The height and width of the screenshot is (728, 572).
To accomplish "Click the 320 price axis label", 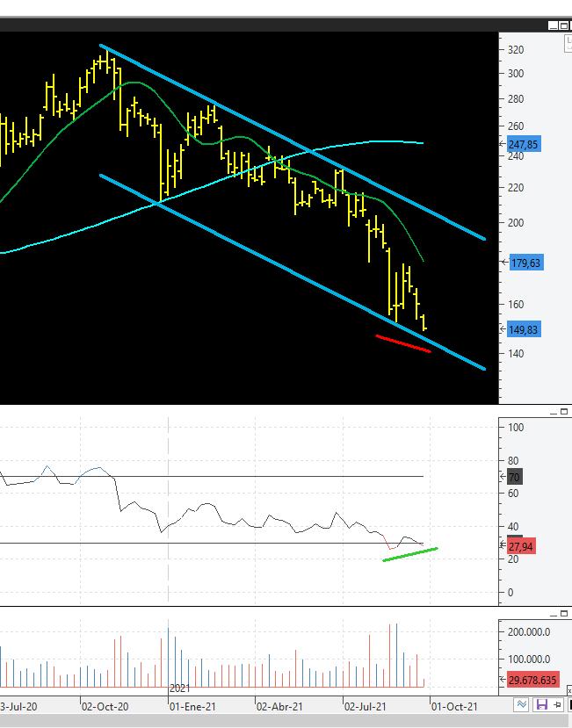I will (x=516, y=50).
